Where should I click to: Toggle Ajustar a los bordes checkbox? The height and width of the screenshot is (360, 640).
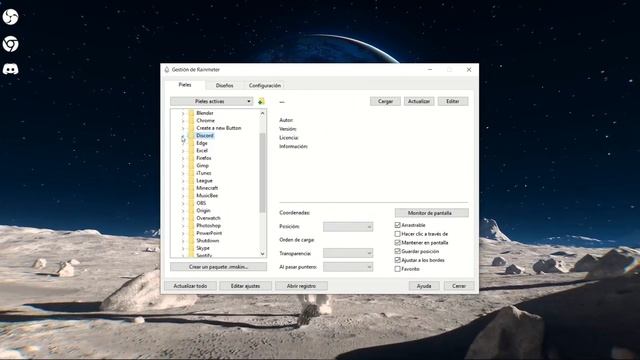tap(398, 260)
